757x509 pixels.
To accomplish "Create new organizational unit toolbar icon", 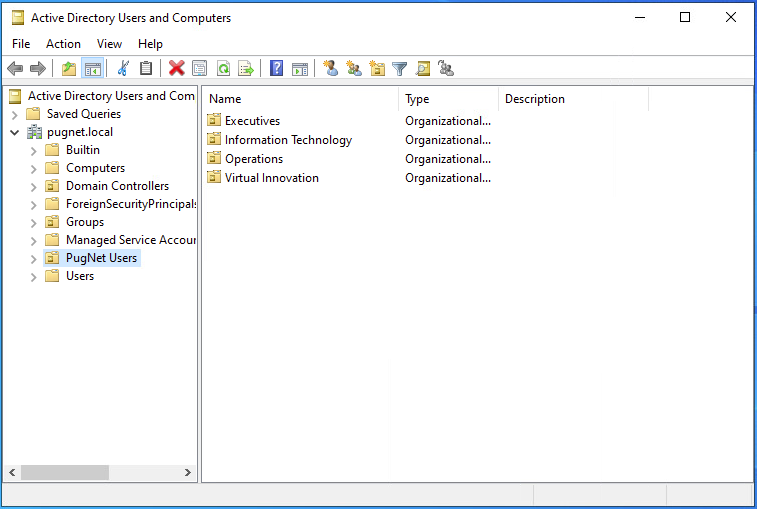I will (377, 69).
